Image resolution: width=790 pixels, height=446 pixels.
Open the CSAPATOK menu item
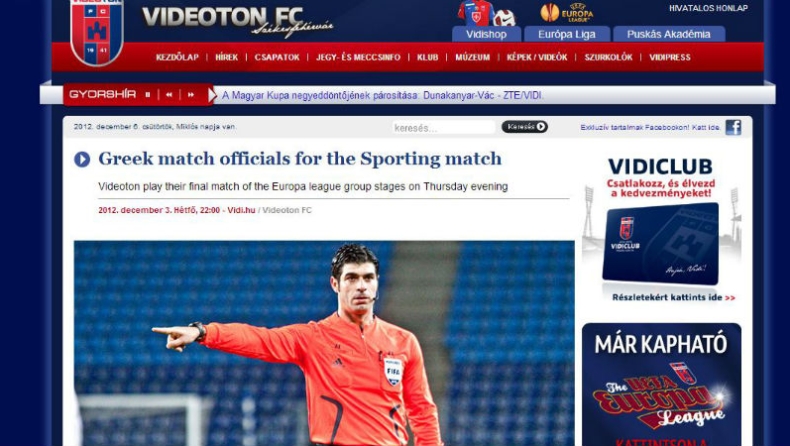[x=277, y=57]
